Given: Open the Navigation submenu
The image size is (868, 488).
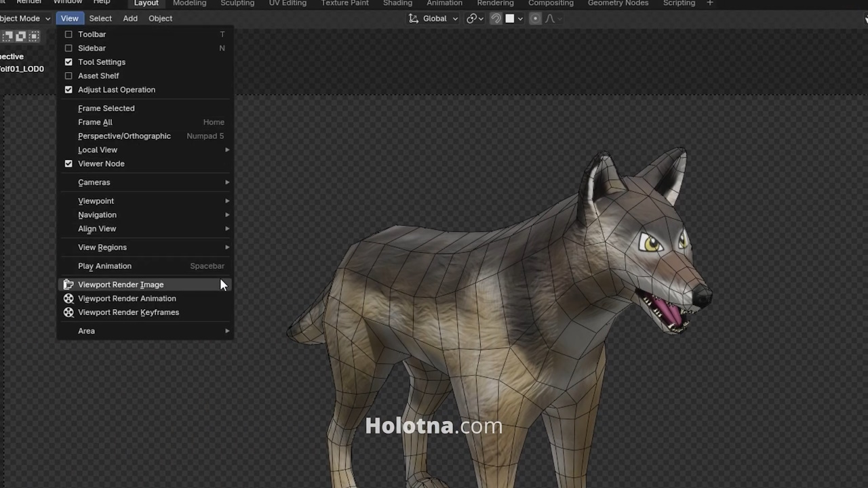Looking at the screenshot, I should click(144, 215).
